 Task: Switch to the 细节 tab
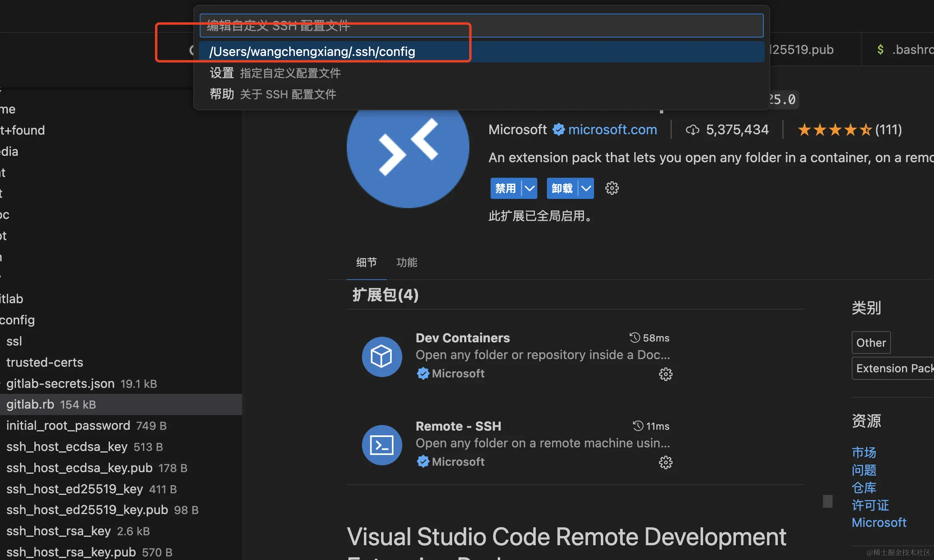[366, 262]
